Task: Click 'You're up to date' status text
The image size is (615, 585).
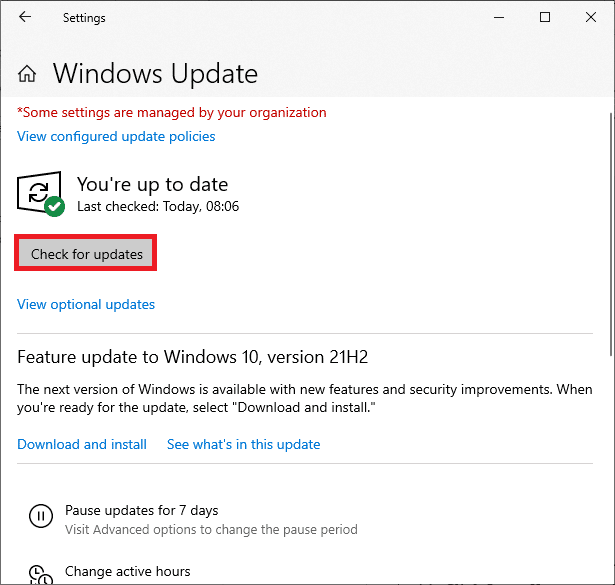Action: tap(152, 185)
